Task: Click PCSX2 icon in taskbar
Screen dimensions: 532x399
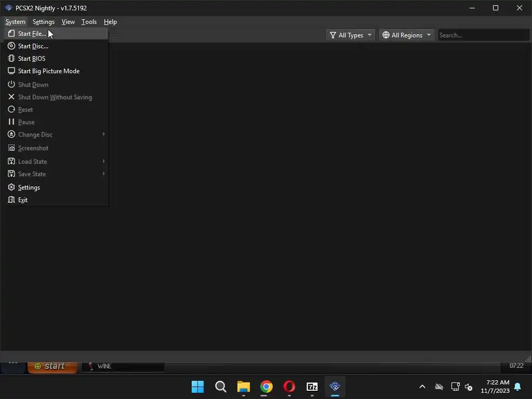Action: [335, 387]
